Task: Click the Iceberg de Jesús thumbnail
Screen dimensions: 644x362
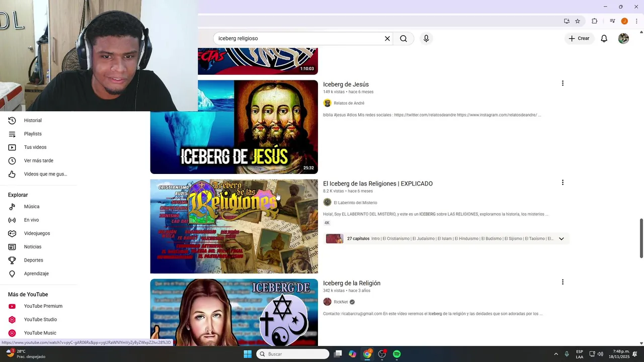Action: [234, 127]
